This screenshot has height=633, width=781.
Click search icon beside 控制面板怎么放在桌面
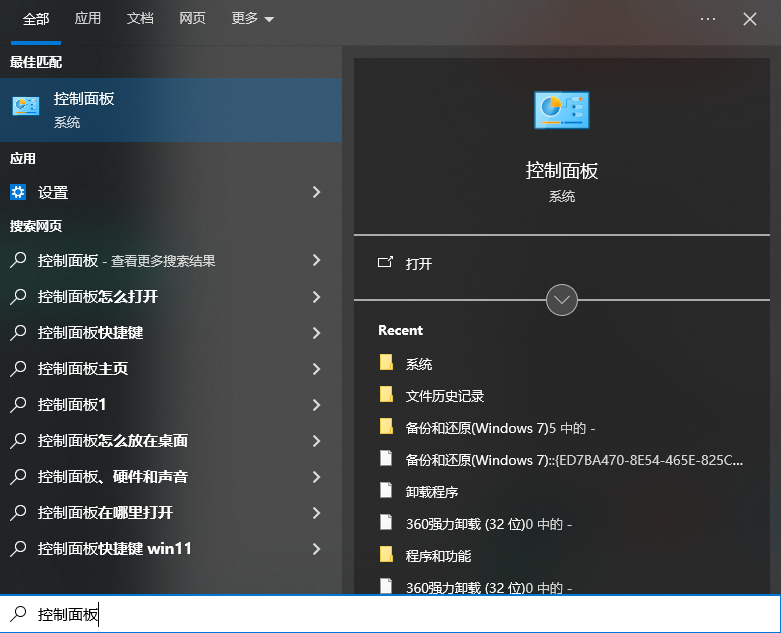point(18,440)
